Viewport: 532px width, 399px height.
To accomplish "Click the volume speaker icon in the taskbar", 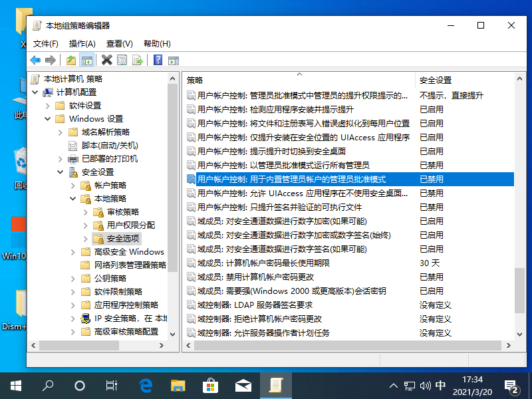I will coord(426,385).
